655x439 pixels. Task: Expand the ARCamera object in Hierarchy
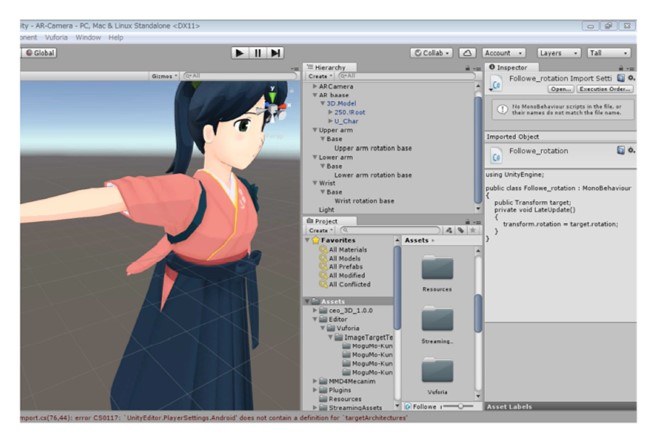[x=315, y=86]
